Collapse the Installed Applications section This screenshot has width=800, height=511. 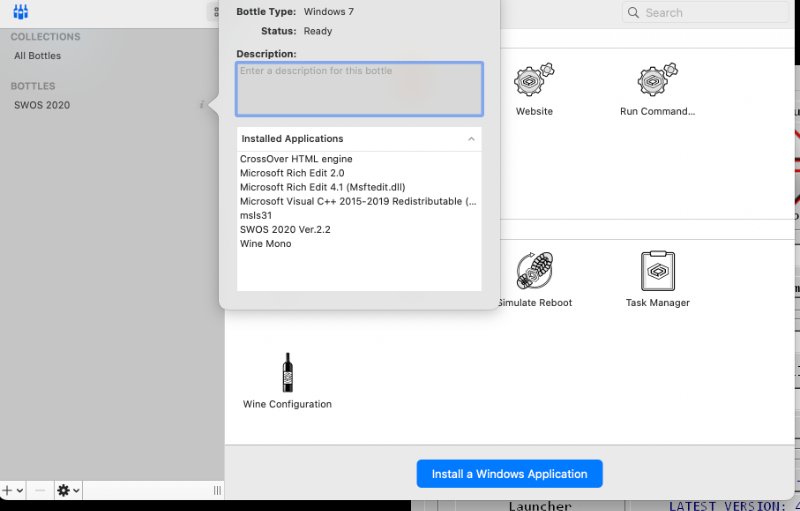471,139
